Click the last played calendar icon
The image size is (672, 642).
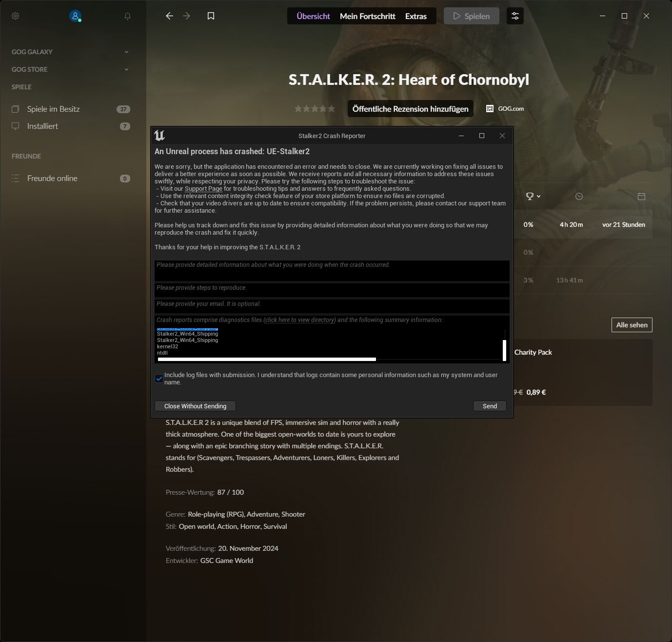pos(641,196)
